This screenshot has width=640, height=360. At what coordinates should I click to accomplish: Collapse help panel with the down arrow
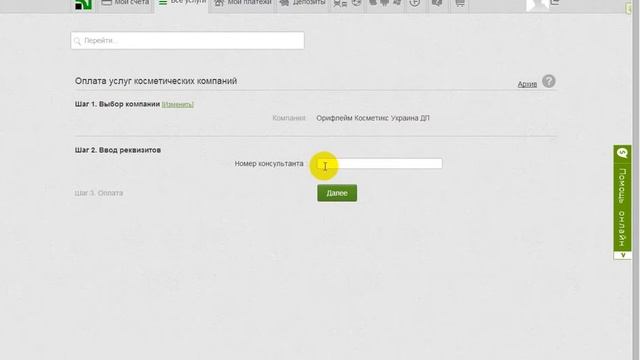[x=623, y=255]
